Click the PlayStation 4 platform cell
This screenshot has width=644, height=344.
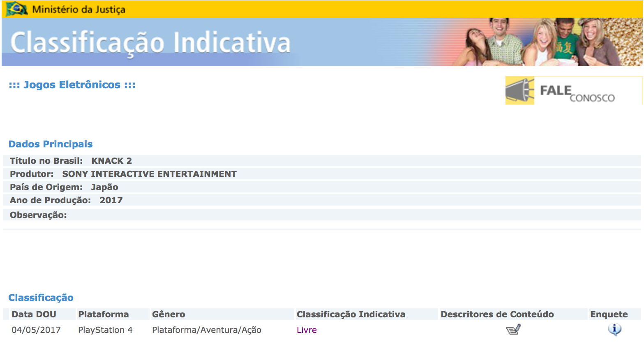[105, 330]
